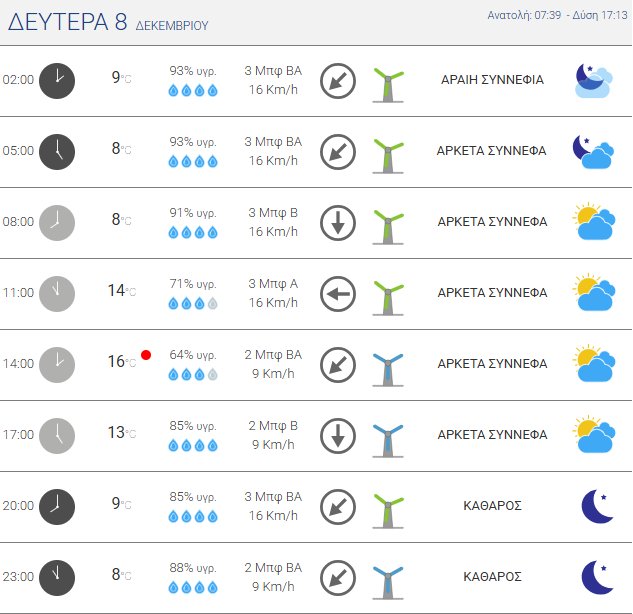Image resolution: width=633 pixels, height=614 pixels.
Task: Click the 14°C temperature at 11:00
Action: click(x=120, y=291)
